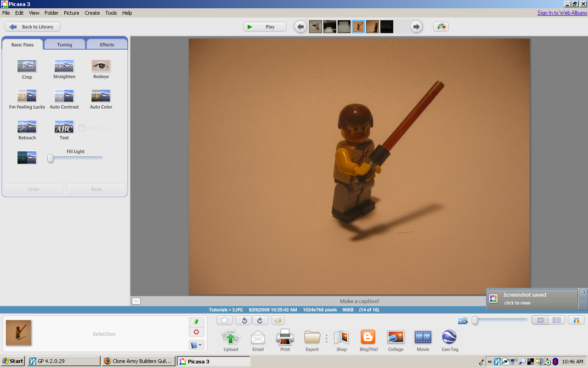
Task: Open the Retouch tool
Action: pyautogui.click(x=27, y=126)
